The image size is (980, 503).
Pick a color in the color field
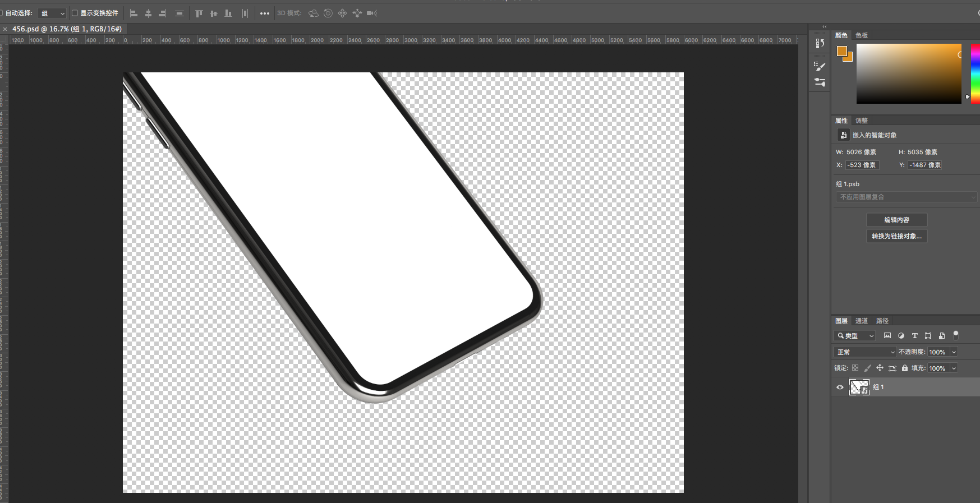click(x=909, y=73)
